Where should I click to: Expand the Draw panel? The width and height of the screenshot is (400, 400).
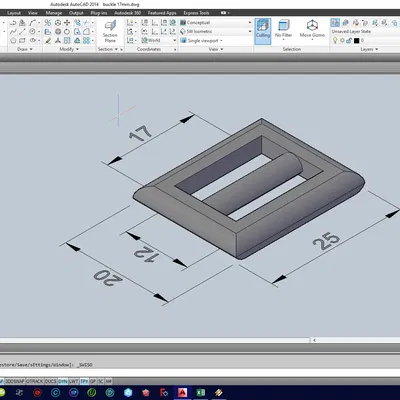point(25,49)
